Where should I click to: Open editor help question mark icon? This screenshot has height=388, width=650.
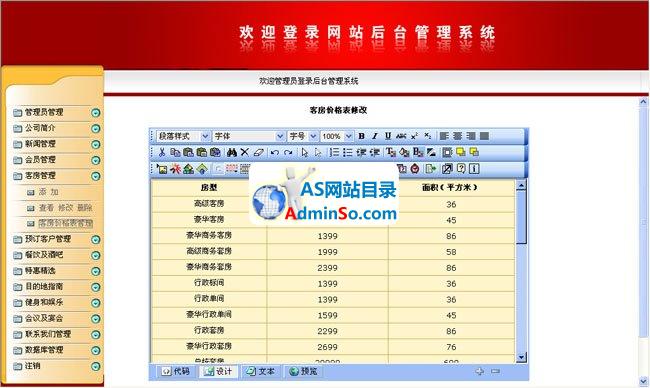461,168
